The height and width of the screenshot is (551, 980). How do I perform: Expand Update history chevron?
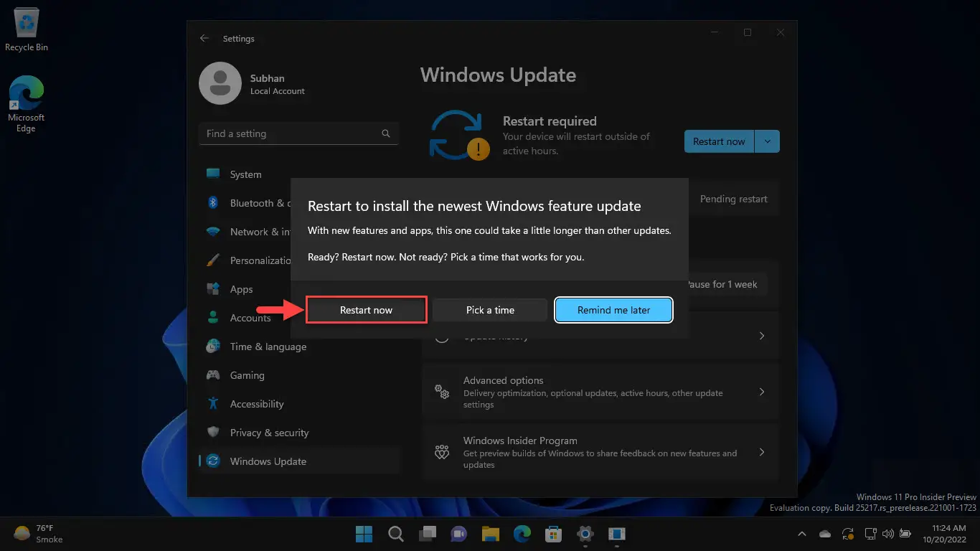pyautogui.click(x=762, y=336)
